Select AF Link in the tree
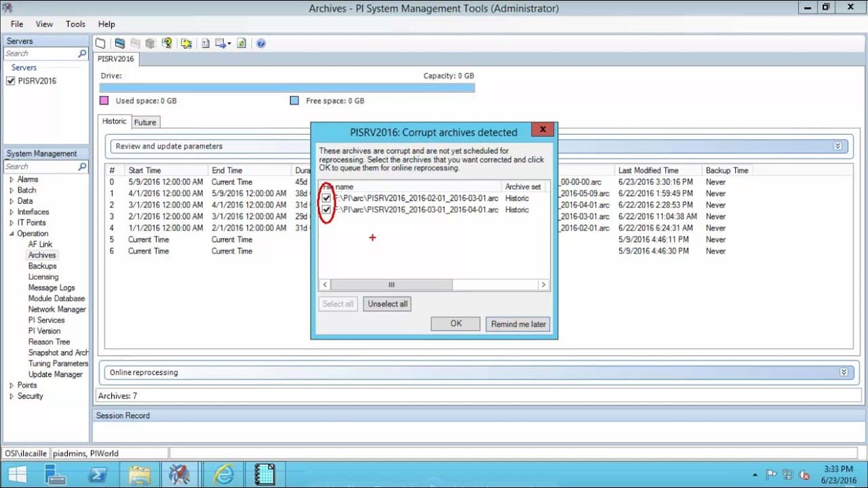This screenshot has height=488, width=868. 40,244
